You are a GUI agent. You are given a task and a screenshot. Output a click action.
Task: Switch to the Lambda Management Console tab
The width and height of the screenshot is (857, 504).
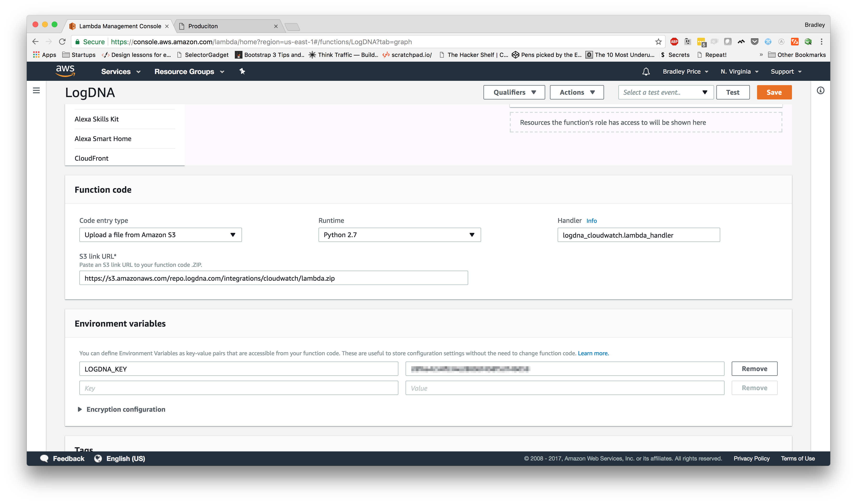(119, 26)
